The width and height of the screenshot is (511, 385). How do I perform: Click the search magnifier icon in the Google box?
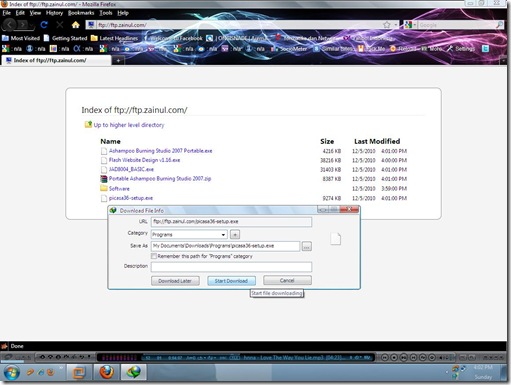[x=499, y=25]
